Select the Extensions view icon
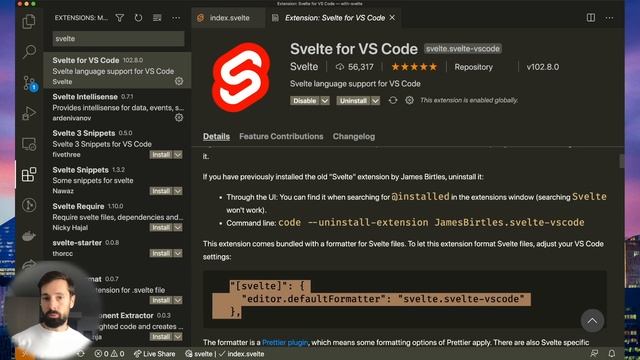 pos(29,175)
